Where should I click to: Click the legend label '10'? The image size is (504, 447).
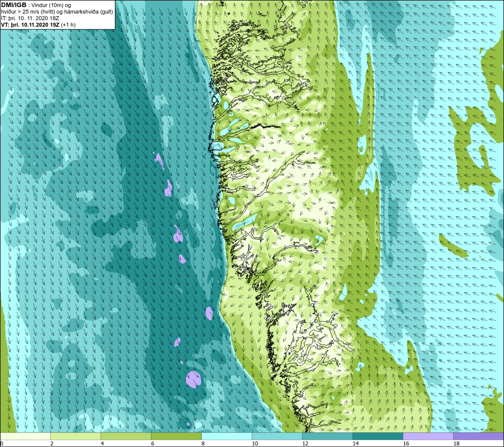click(x=255, y=443)
